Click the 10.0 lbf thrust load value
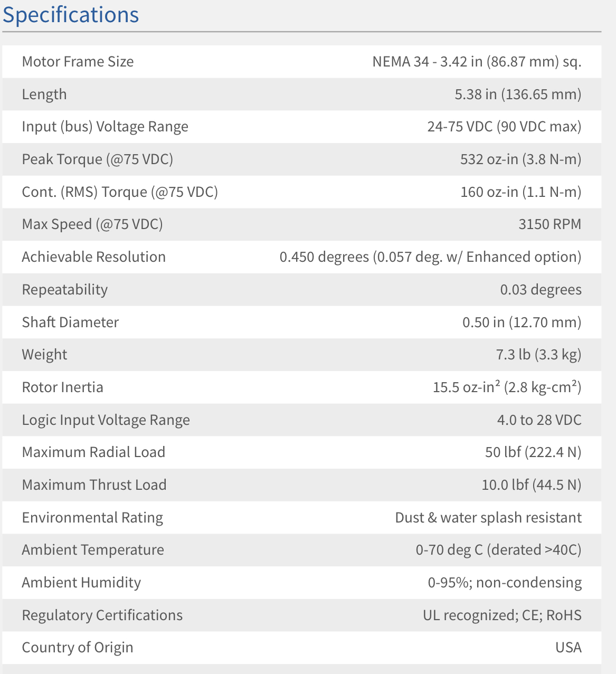 (530, 485)
